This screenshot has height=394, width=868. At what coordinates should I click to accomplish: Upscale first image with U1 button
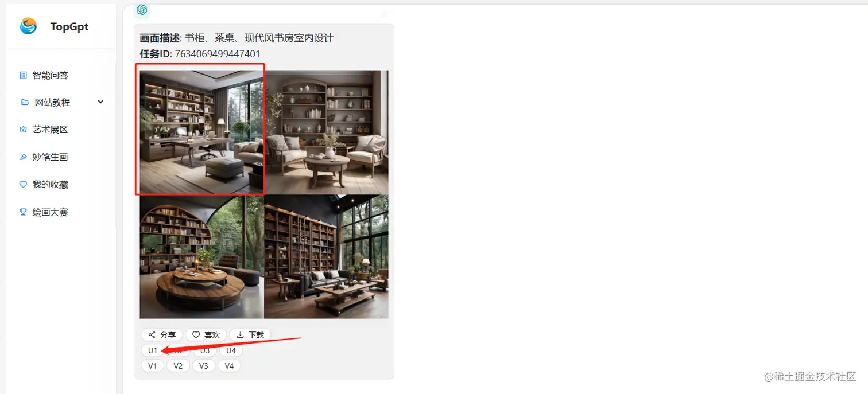[x=152, y=350]
